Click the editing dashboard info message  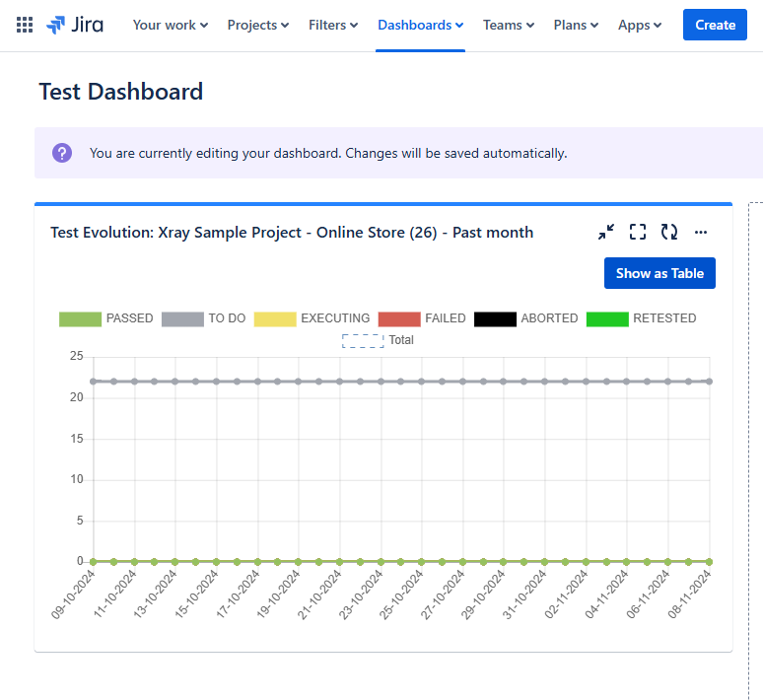tap(328, 153)
